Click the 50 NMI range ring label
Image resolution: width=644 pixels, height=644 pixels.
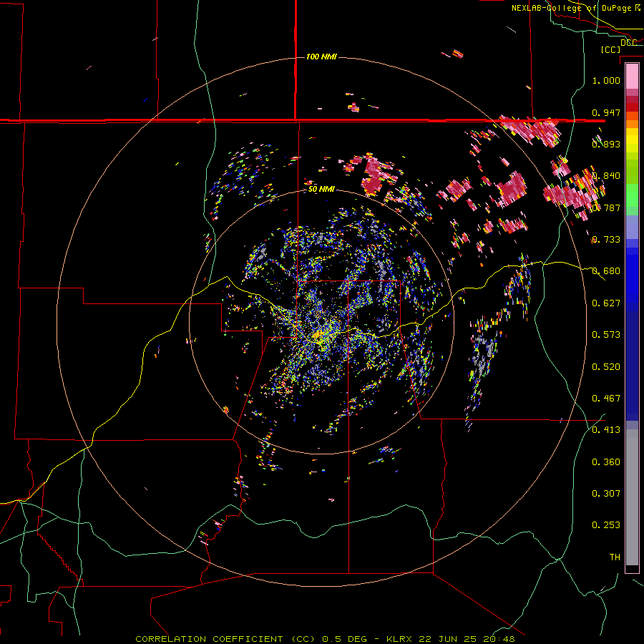pyautogui.click(x=321, y=190)
